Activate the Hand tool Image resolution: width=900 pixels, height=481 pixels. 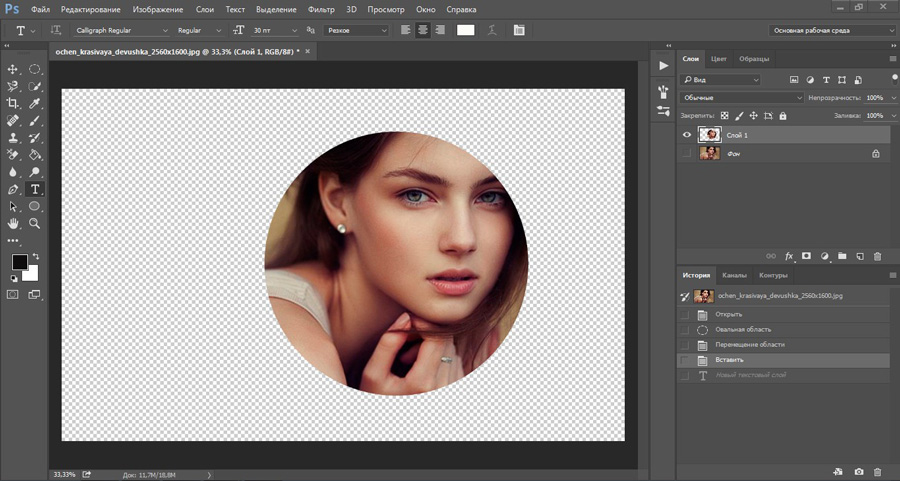tap(13, 223)
